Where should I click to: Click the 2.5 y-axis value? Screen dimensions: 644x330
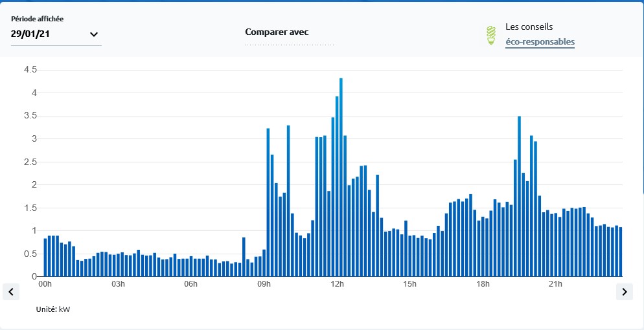31,162
